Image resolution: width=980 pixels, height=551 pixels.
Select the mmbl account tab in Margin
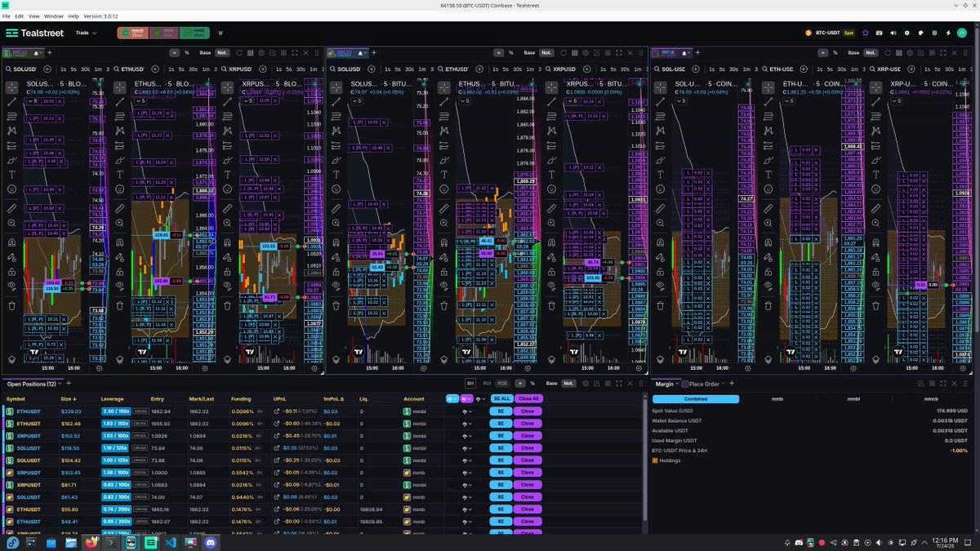(852, 399)
